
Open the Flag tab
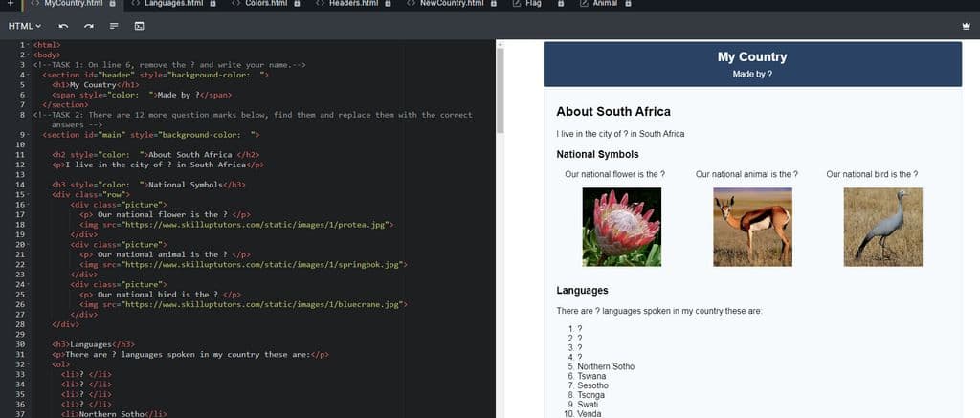532,4
